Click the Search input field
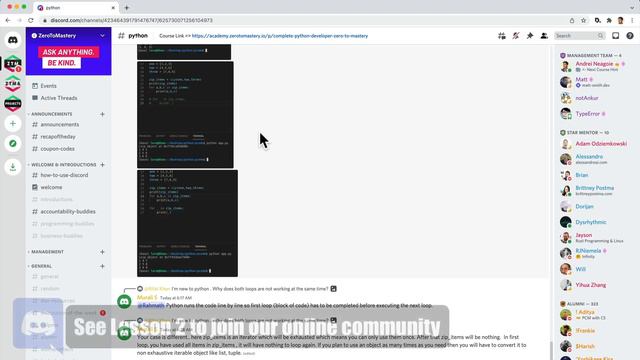Screen dimensions: 640x360 (580, 36)
